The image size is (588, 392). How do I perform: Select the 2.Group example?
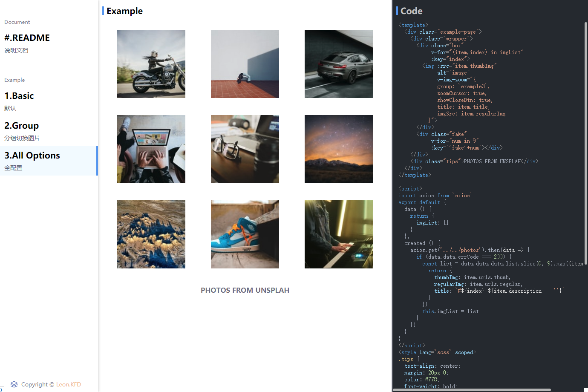pyautogui.click(x=49, y=131)
